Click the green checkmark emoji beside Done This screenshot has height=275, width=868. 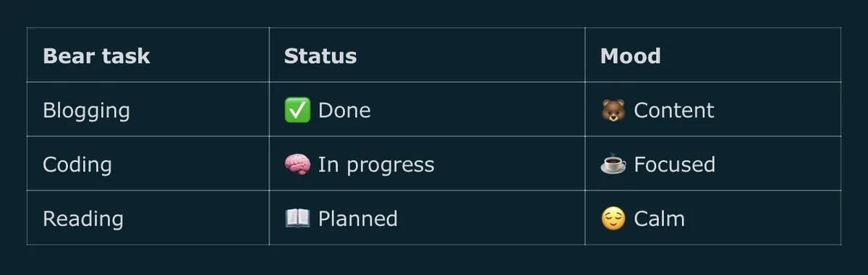click(x=297, y=110)
